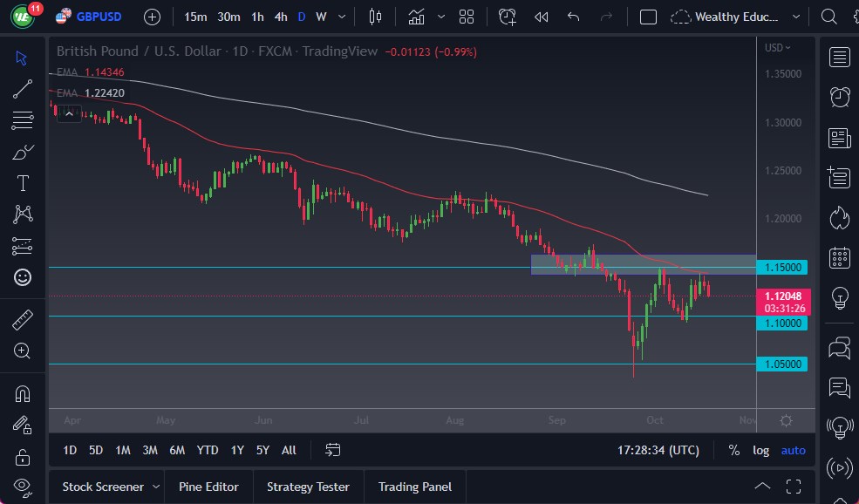This screenshot has width=859, height=504.
Task: Open the Emoji sticker tool
Action: [x=22, y=277]
